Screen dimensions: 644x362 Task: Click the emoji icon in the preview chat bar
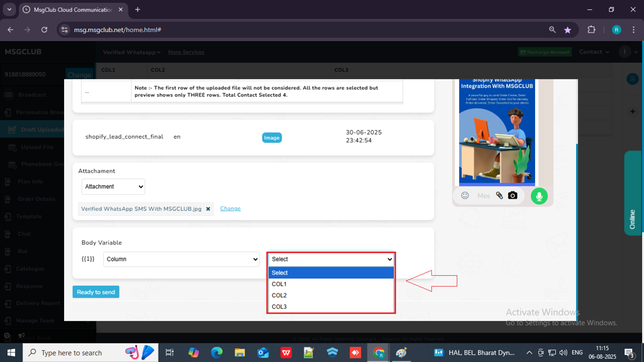pyautogui.click(x=465, y=196)
